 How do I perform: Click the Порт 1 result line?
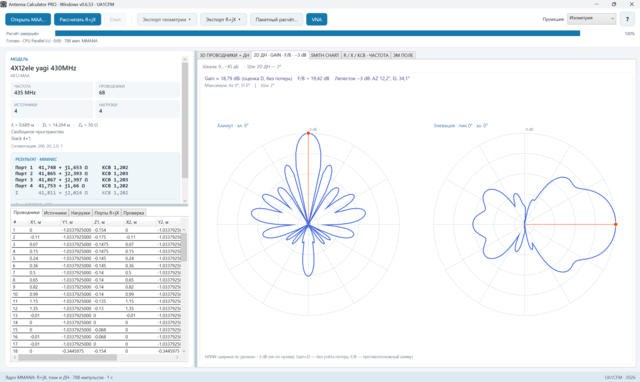pos(71,167)
